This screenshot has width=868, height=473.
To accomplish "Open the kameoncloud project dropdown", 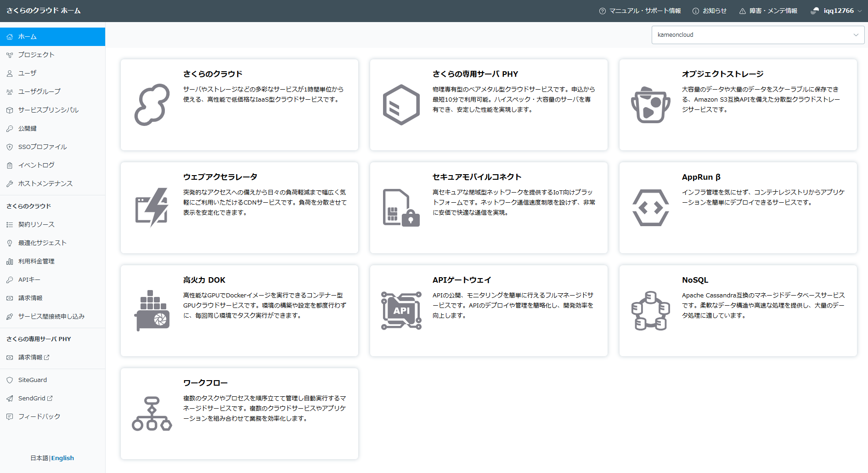I will coord(758,35).
